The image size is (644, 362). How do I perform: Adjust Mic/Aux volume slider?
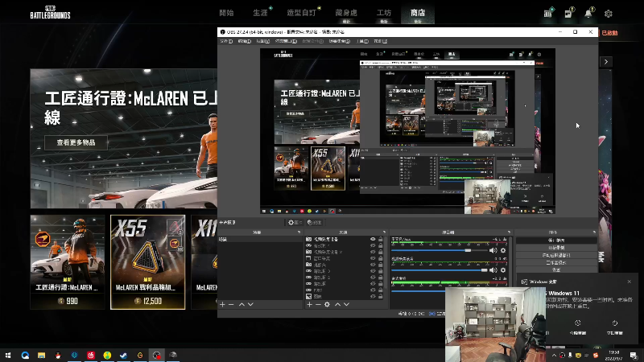[x=439, y=250]
